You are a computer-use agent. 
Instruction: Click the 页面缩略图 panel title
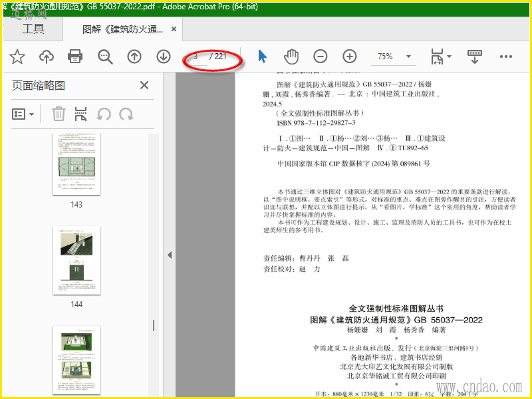point(39,86)
